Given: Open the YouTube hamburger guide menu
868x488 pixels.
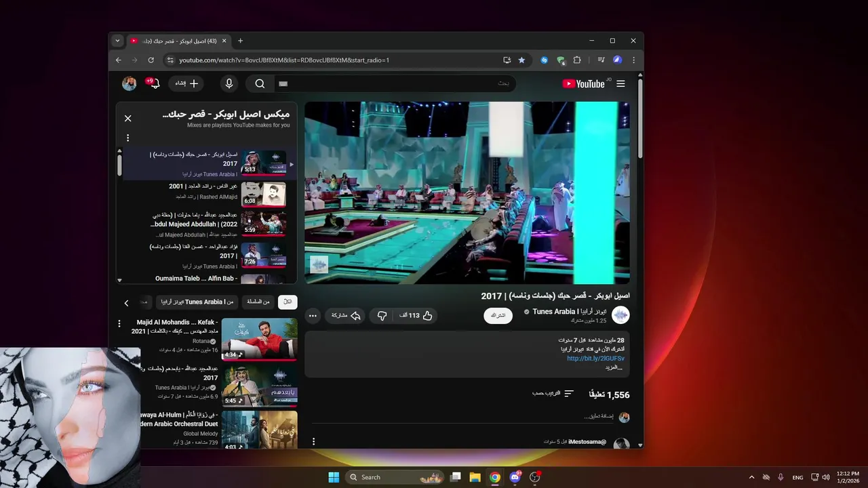Looking at the screenshot, I should (620, 83).
